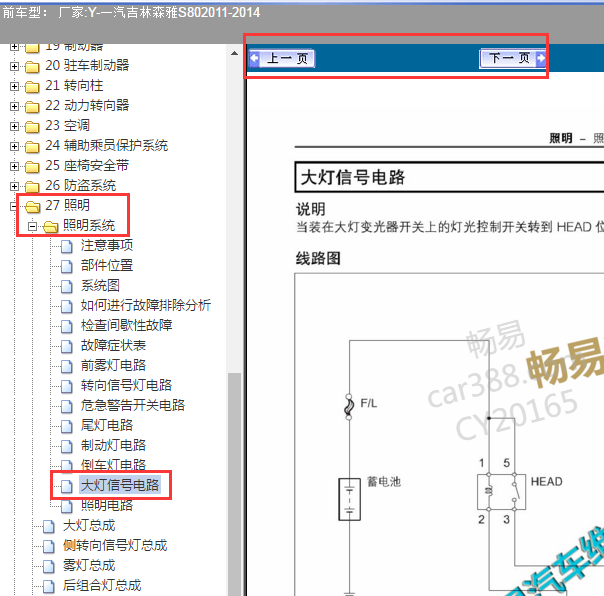Open the 照明电路 page
Image resolution: width=604 pixels, height=596 pixels.
107,505
